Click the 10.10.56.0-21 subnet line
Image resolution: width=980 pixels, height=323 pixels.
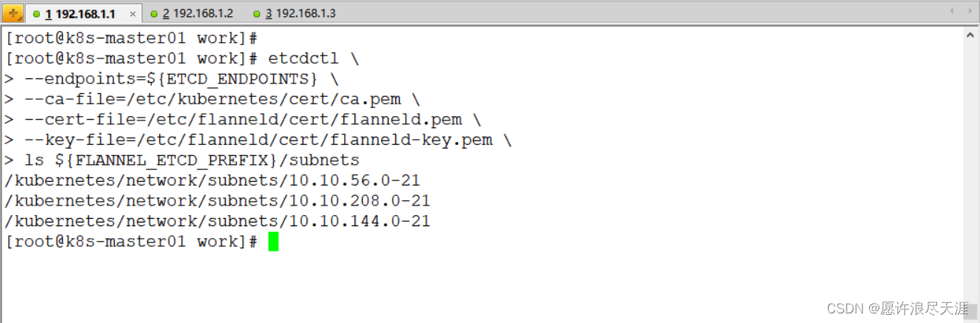coord(212,180)
